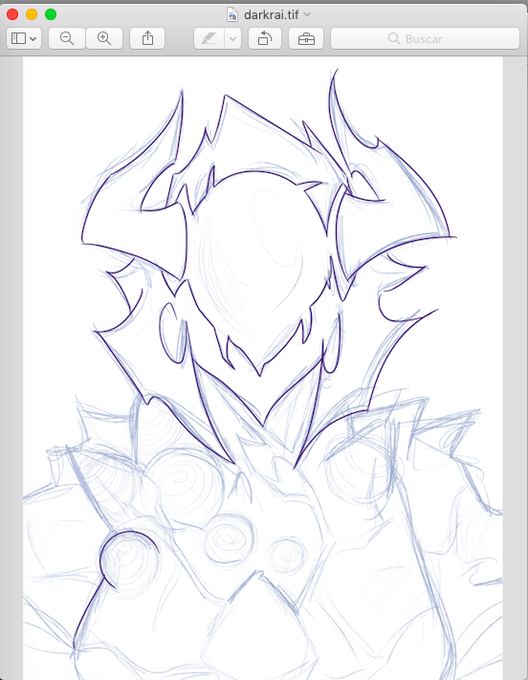
Task: Click the darkrai.tif document title
Action: pyautogui.click(x=271, y=15)
